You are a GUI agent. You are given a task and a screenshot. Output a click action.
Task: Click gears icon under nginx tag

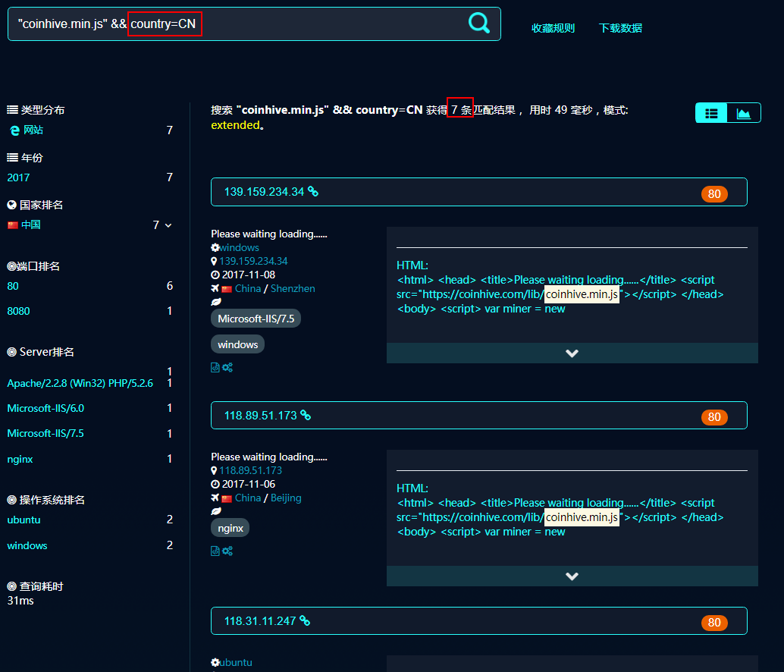pos(227,551)
